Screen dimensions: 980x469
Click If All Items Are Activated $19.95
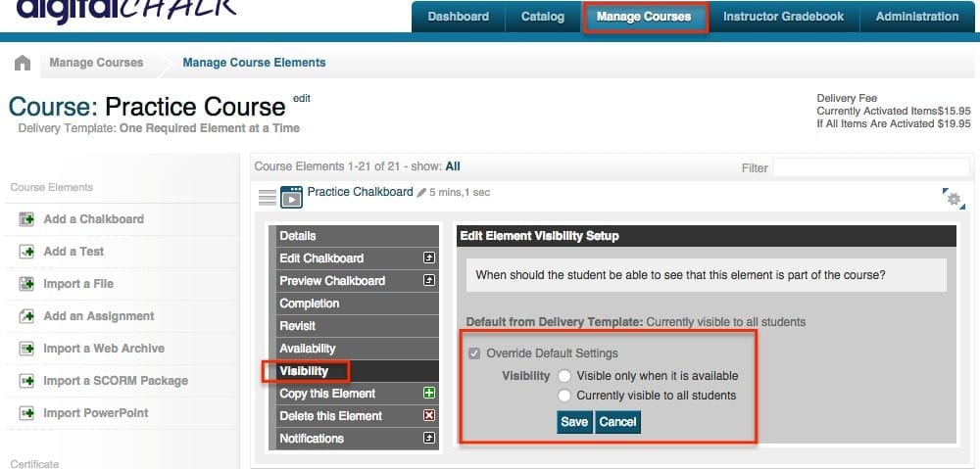click(894, 123)
